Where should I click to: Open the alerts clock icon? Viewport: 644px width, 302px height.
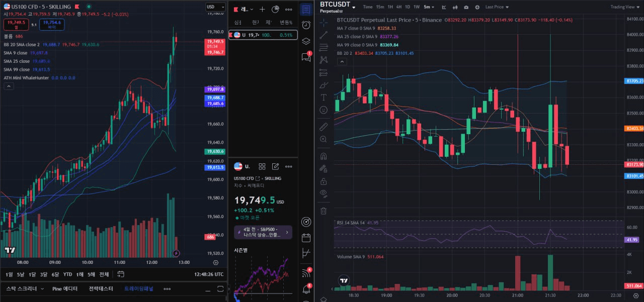pyautogui.click(x=306, y=25)
